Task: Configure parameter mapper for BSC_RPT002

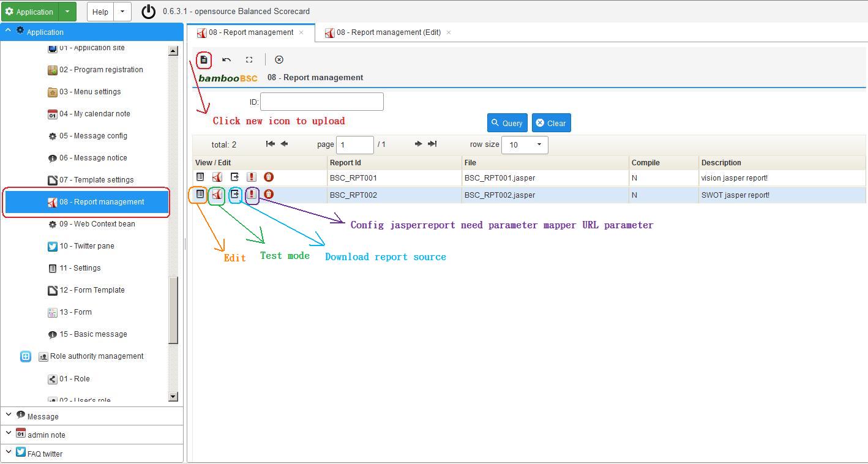Action: click(252, 194)
